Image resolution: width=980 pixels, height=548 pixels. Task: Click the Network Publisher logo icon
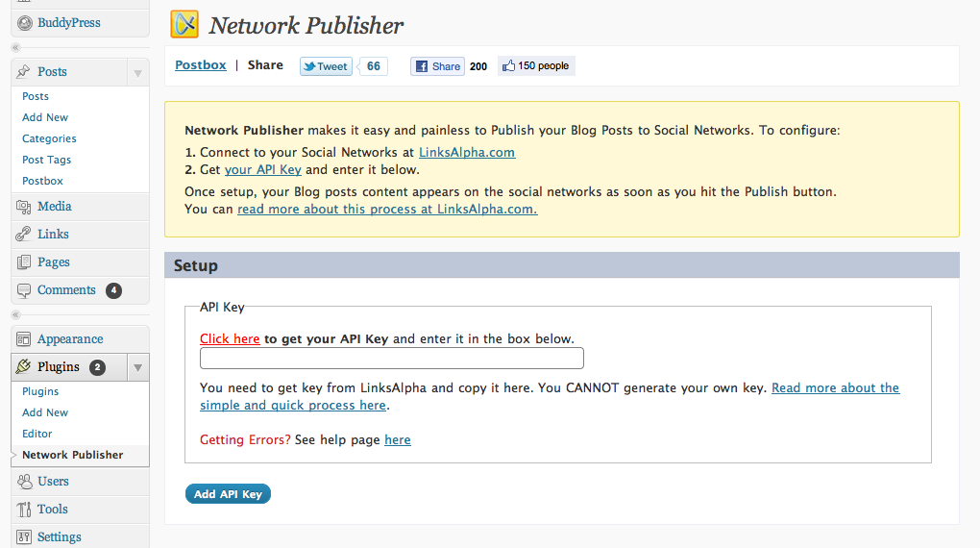coord(184,24)
